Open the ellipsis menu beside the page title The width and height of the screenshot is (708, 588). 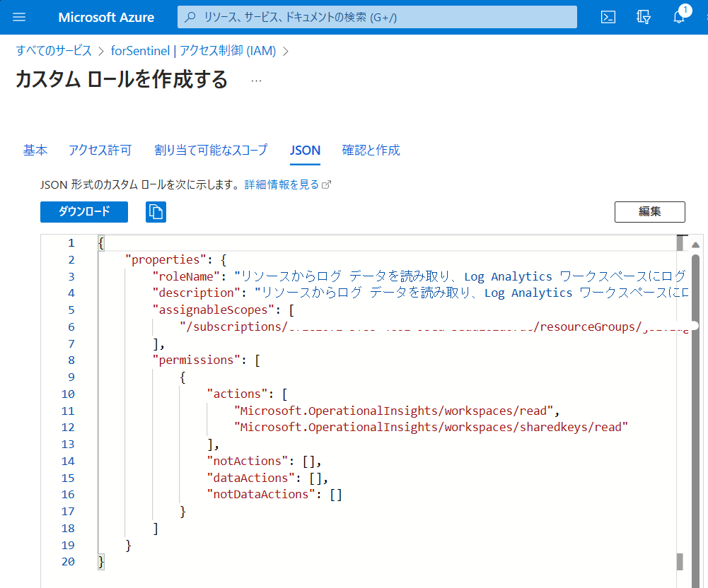(256, 81)
